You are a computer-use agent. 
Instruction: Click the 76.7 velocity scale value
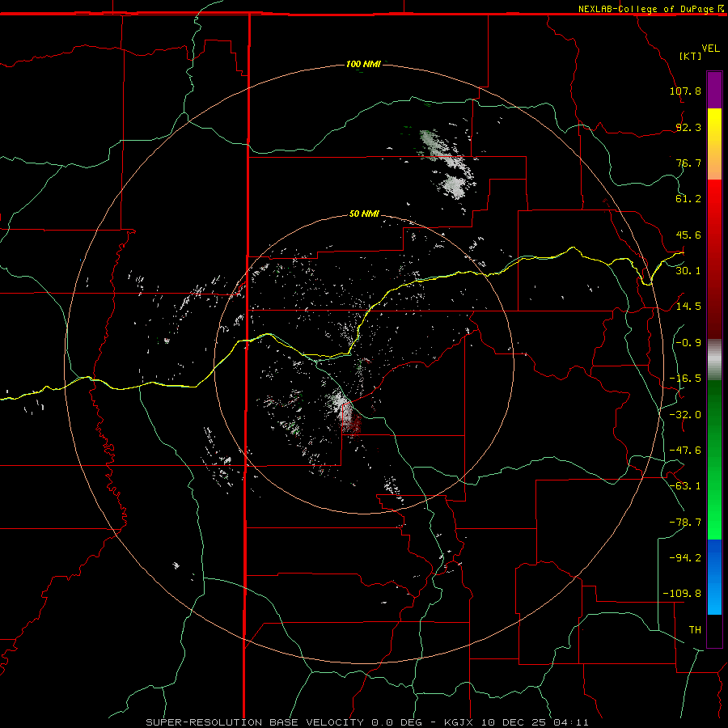(688, 163)
